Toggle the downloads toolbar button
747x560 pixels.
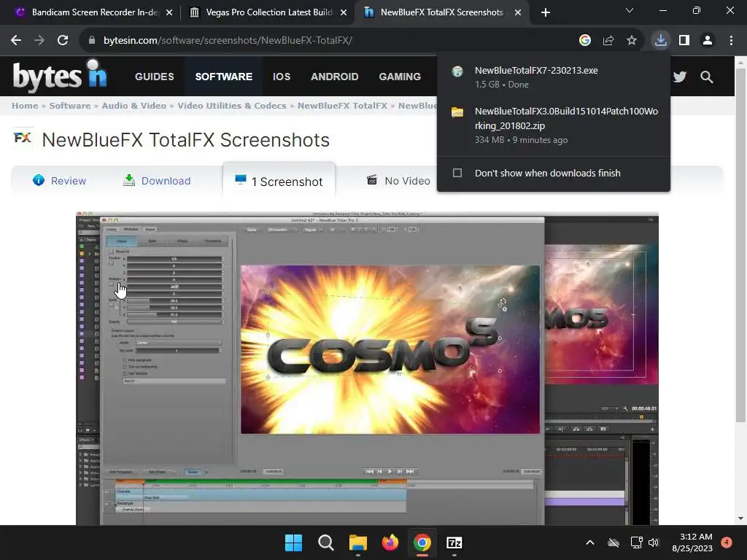pyautogui.click(x=660, y=41)
